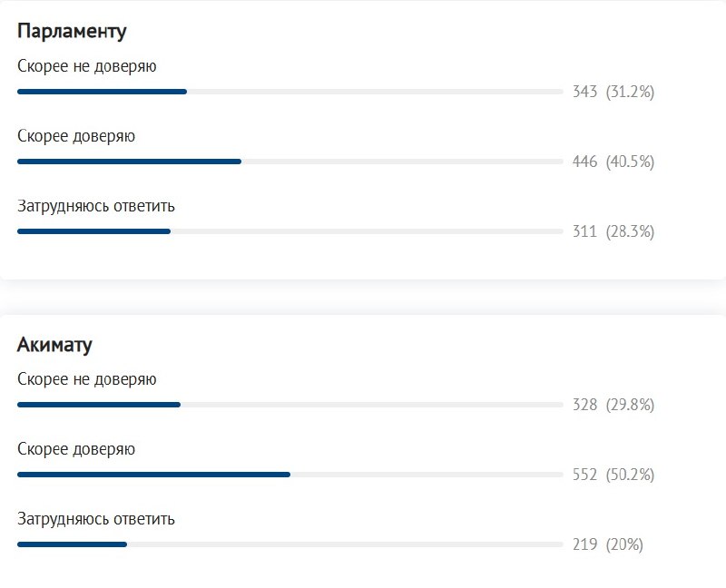Select "Скорее не доверяю" under Акимату
Image resolution: width=726 pixels, height=588 pixels.
[87, 379]
